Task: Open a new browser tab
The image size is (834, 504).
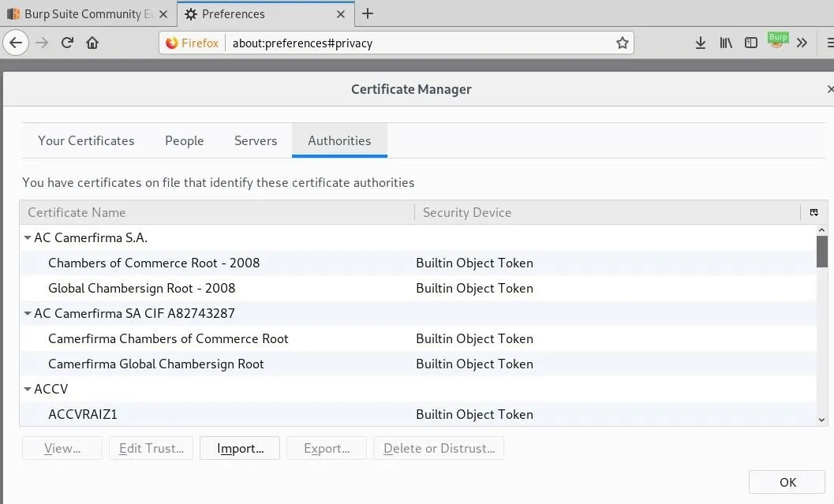Action: click(368, 14)
